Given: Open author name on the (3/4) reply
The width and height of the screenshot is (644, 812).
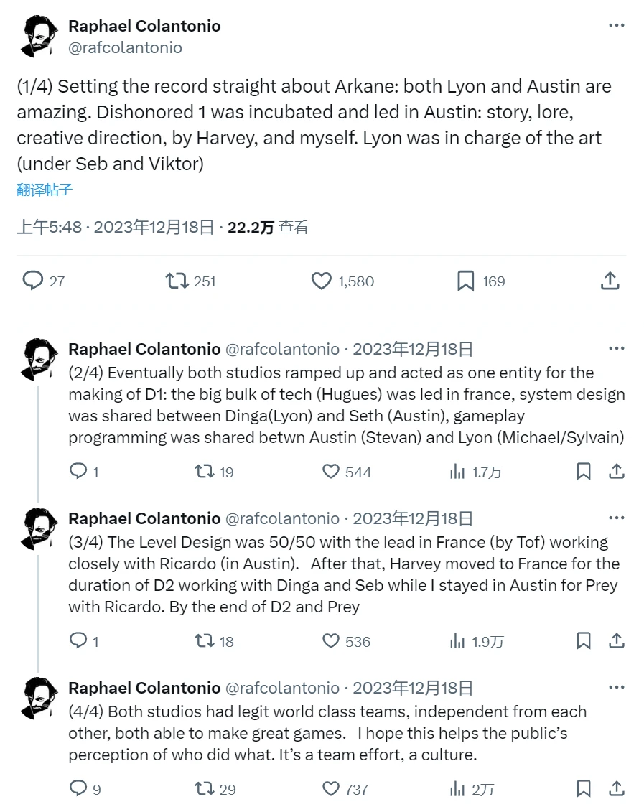Looking at the screenshot, I should click(144, 518).
